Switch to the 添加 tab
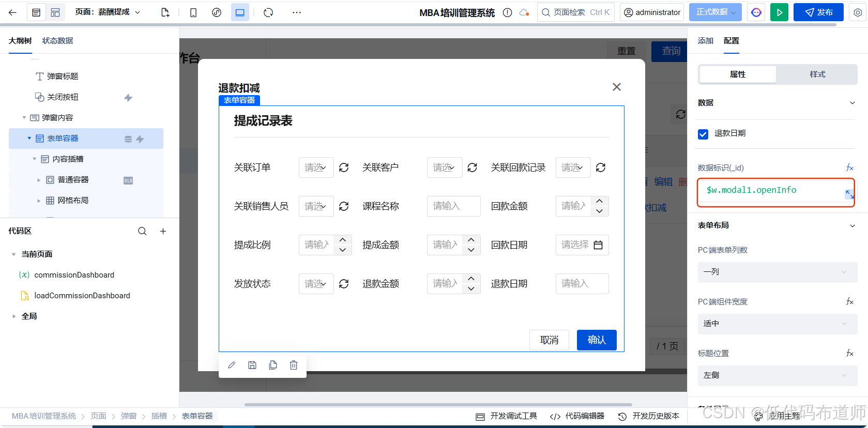Screen dimensions: 868x428 click(x=706, y=41)
